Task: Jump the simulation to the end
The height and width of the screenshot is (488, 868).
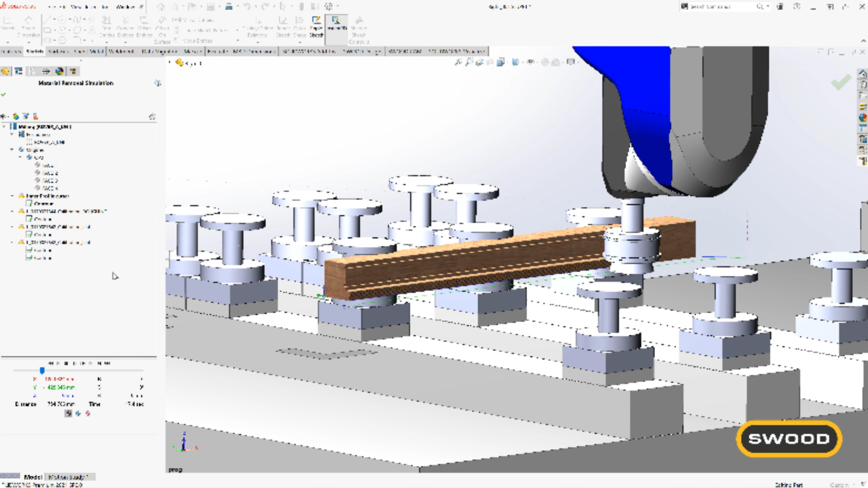Action: (x=107, y=363)
